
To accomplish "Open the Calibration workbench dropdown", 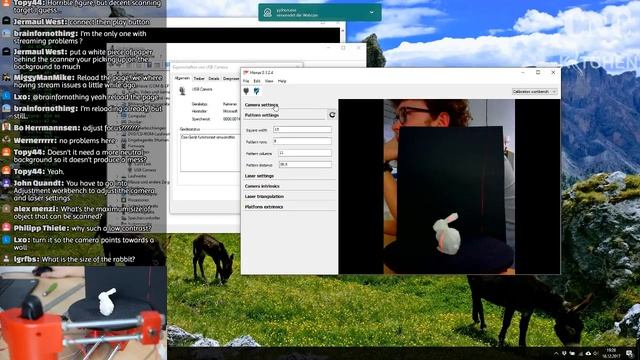I will point(534,91).
